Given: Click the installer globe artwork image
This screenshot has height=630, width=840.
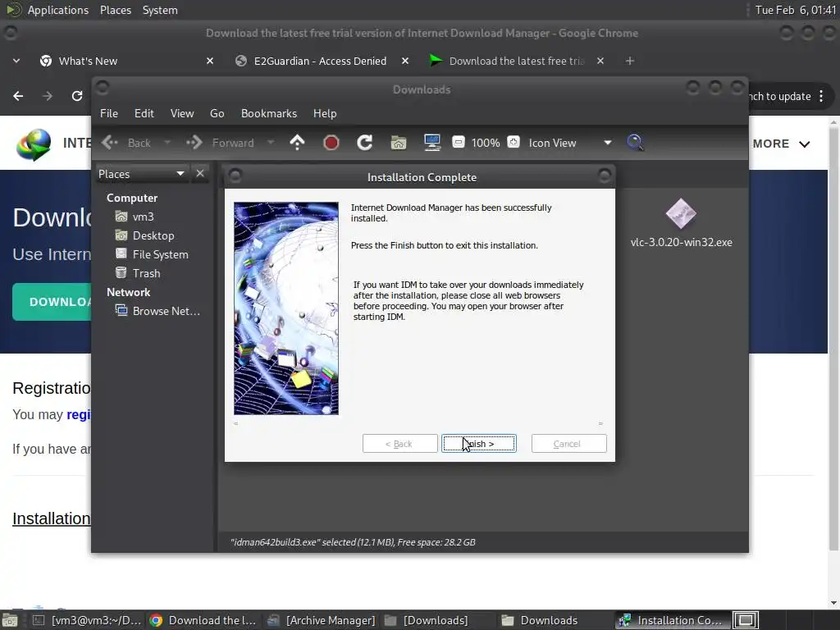Looking at the screenshot, I should 286,308.
